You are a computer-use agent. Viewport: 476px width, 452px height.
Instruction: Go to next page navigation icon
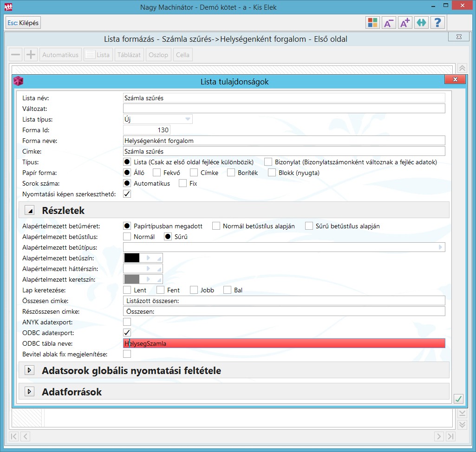(439, 436)
